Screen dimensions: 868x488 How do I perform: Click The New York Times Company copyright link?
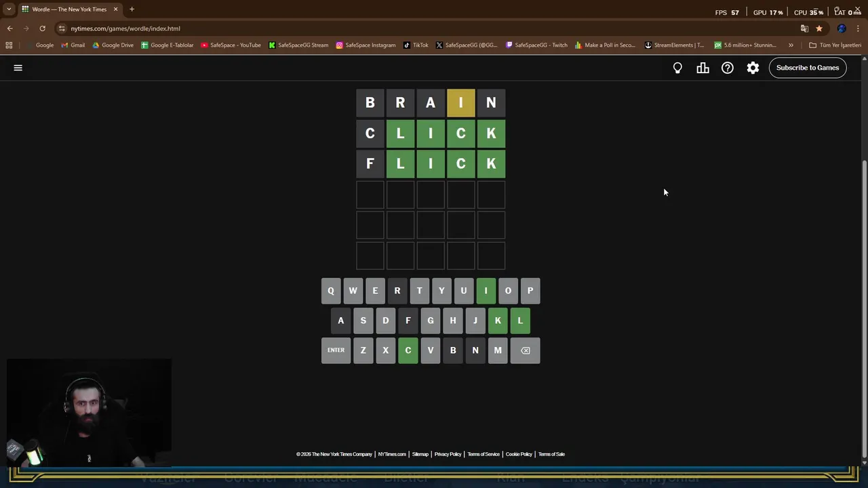tap(334, 454)
